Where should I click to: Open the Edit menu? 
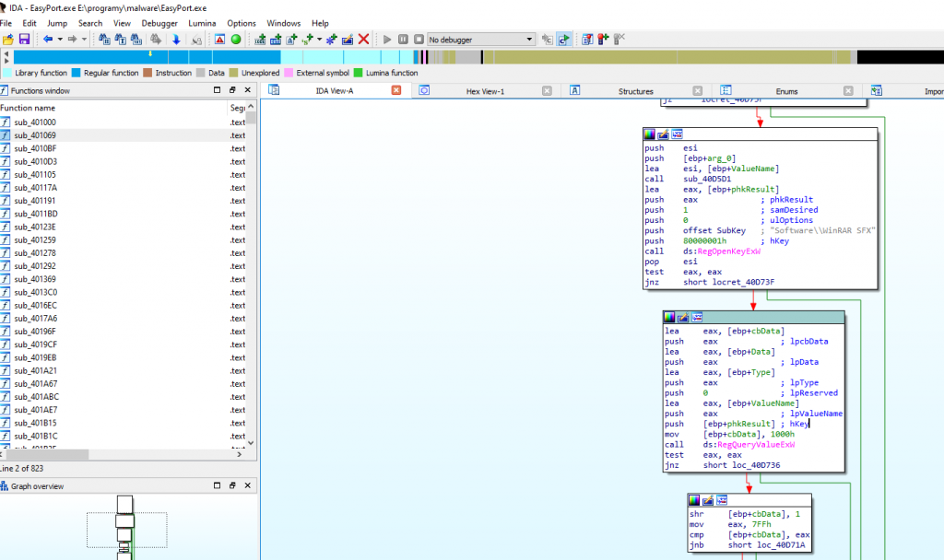point(29,23)
